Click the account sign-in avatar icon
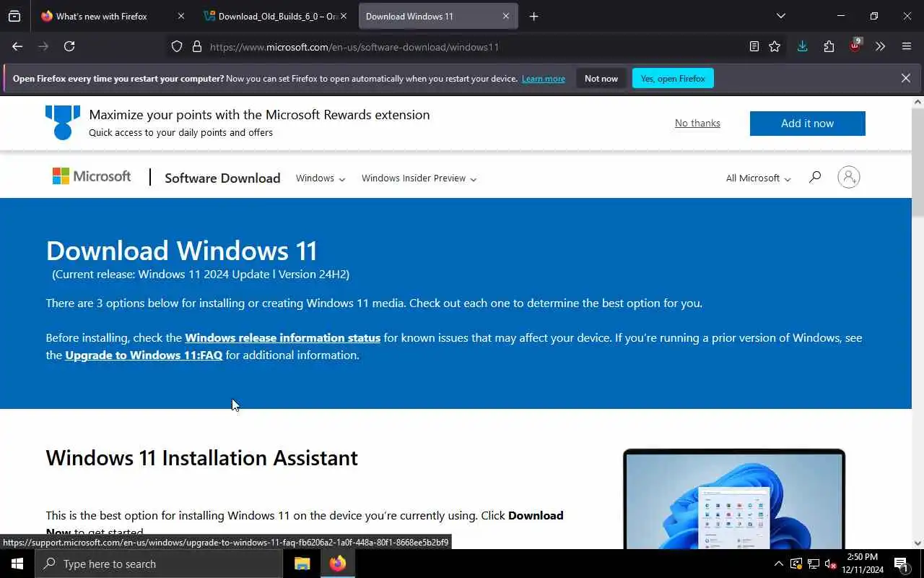The width and height of the screenshot is (924, 578). coord(848,177)
